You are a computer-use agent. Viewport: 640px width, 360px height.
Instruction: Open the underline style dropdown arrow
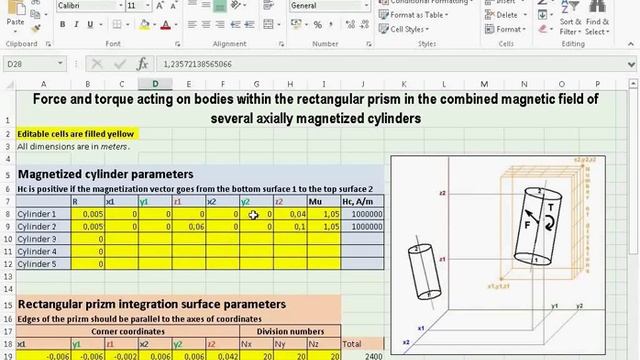click(101, 24)
